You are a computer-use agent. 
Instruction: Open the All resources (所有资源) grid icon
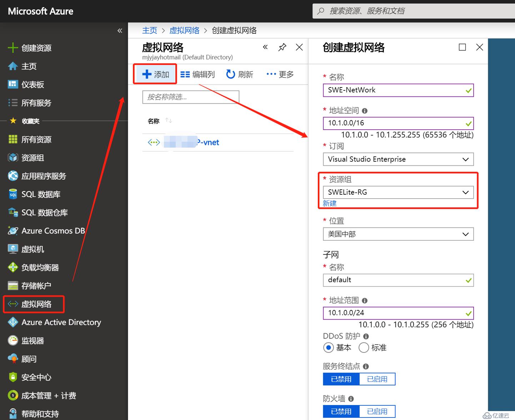point(13,139)
